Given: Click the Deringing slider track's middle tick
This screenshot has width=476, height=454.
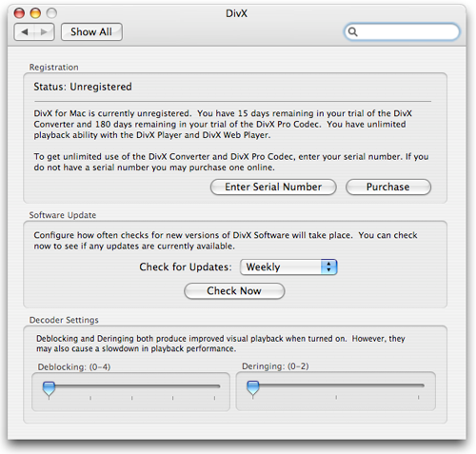Looking at the screenshot, I should 336,397.
